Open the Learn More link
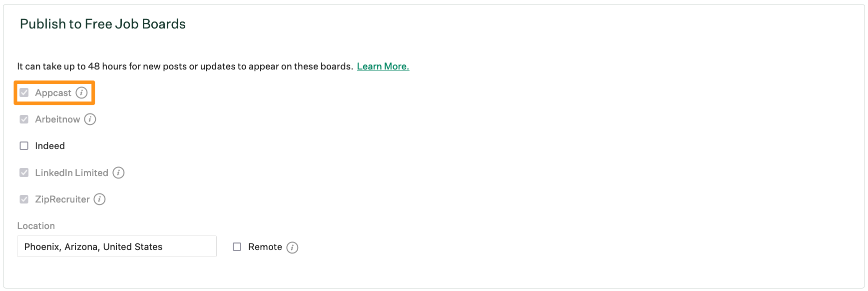Viewport: 868px width, 291px height. 383,66
